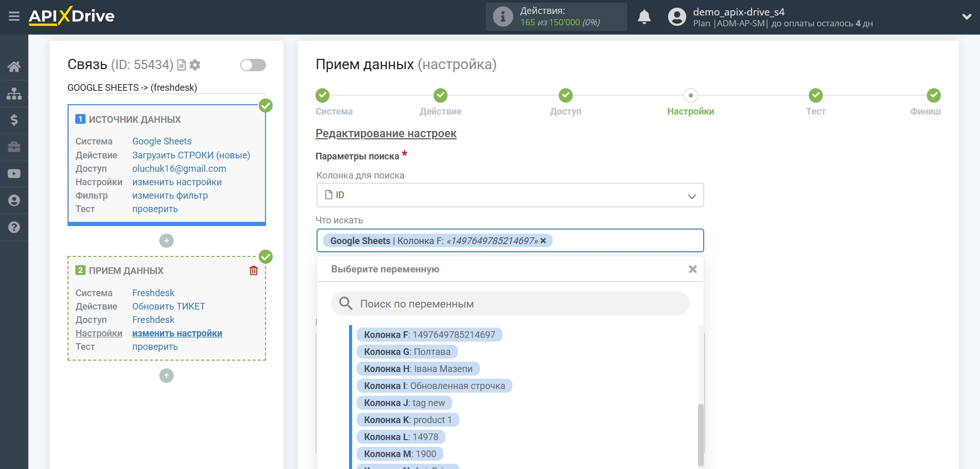This screenshot has height=469, width=980.
Task: Click the actions info icon
Action: pyautogui.click(x=503, y=17)
